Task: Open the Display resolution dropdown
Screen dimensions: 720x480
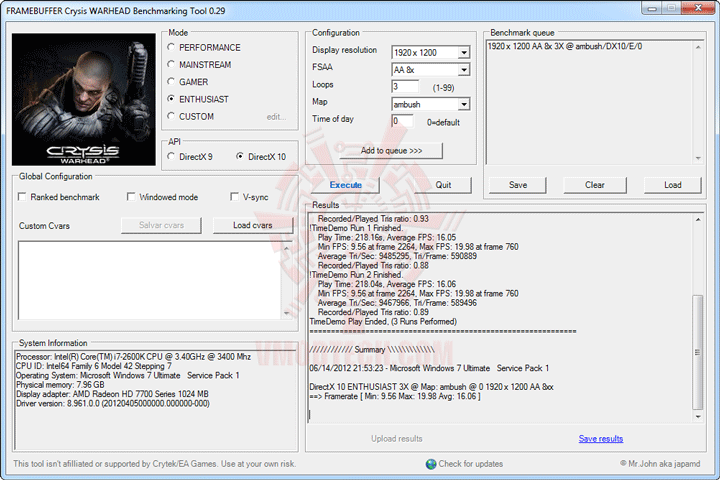Action: 464,52
